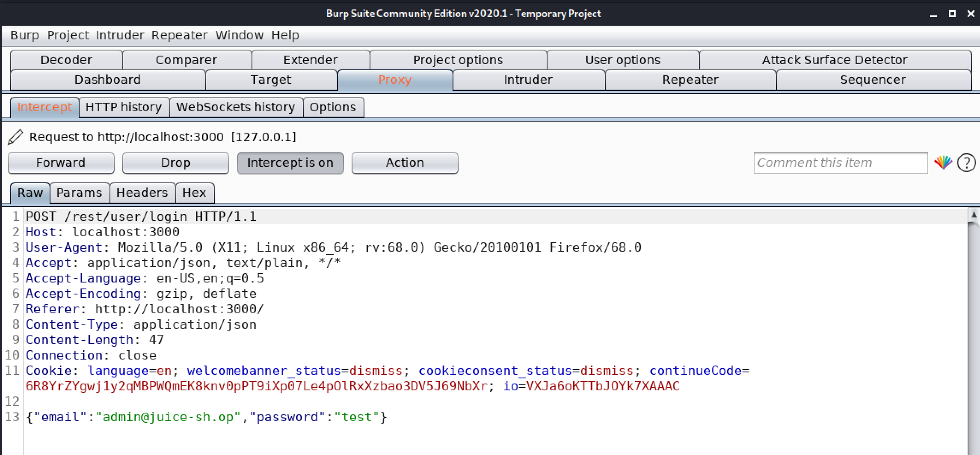Click the admin@juice-sh.op email value
Image resolution: width=980 pixels, height=455 pixels.
pos(168,417)
